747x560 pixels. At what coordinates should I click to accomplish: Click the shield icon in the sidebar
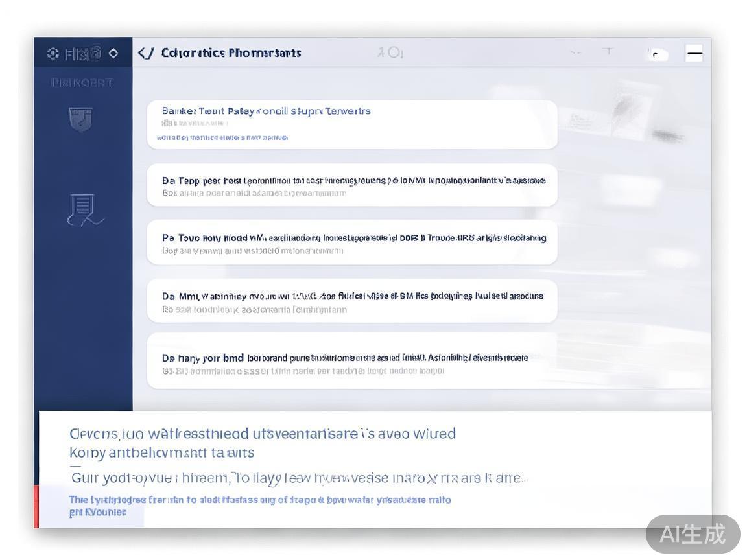coord(81,119)
